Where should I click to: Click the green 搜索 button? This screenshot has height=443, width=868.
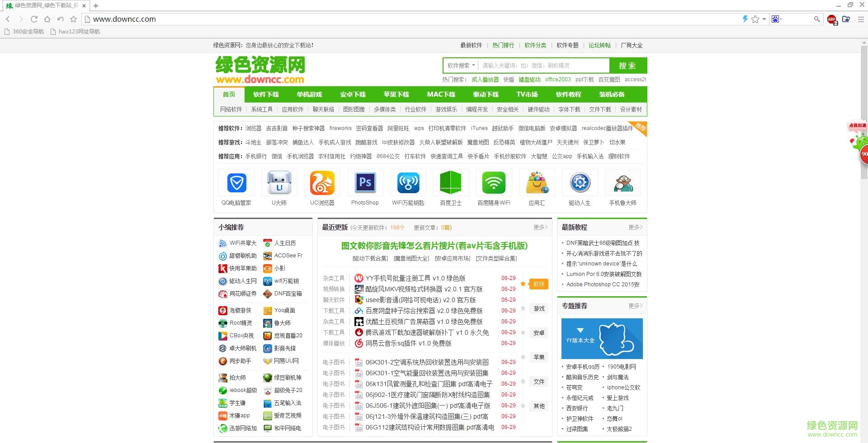pos(627,65)
